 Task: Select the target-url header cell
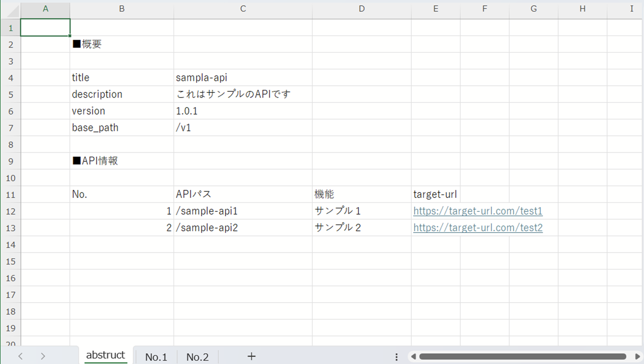coord(436,194)
